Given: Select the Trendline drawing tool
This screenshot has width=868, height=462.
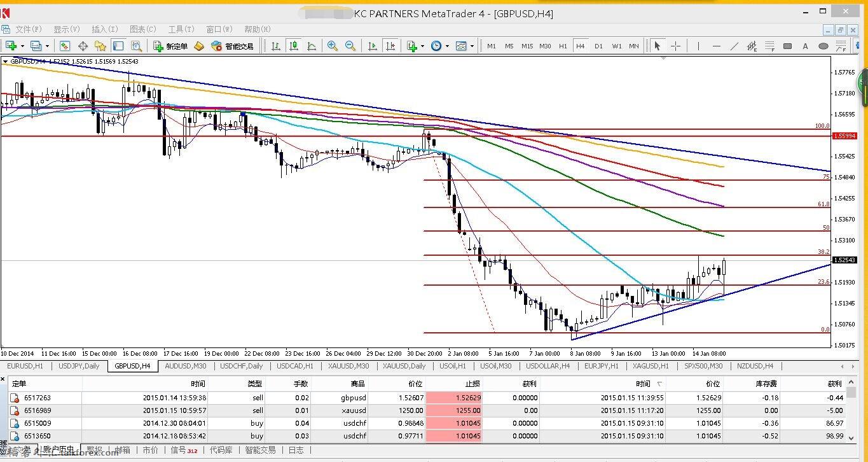Looking at the screenshot, I should pyautogui.click(x=734, y=46).
